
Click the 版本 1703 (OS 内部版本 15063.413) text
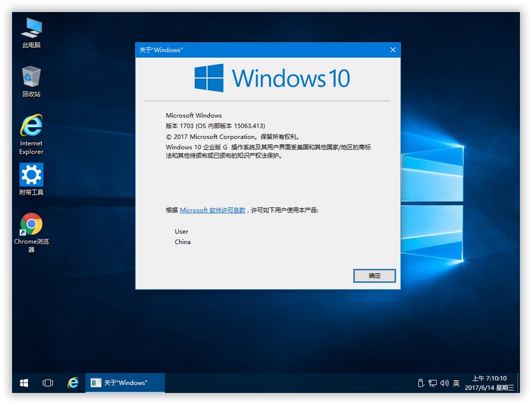(215, 126)
